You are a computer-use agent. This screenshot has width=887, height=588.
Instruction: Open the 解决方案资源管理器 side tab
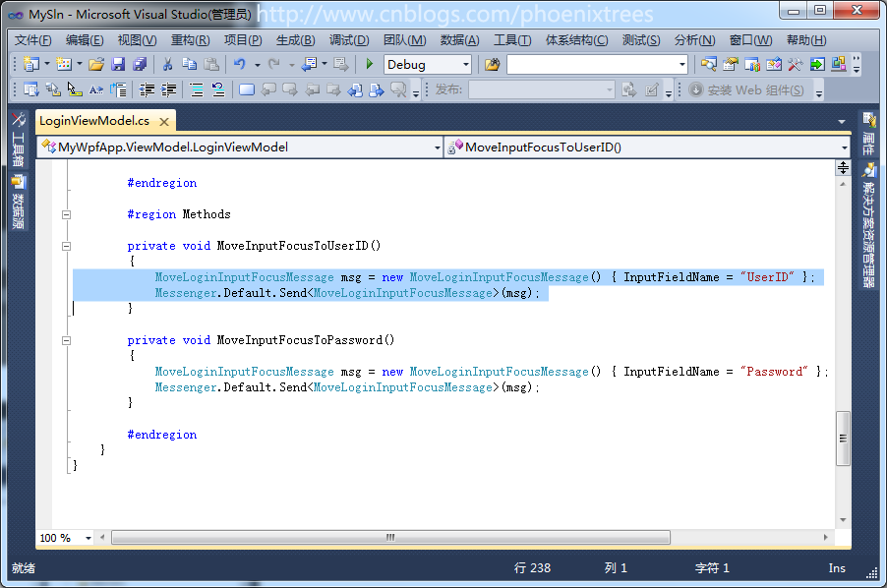[x=869, y=225]
